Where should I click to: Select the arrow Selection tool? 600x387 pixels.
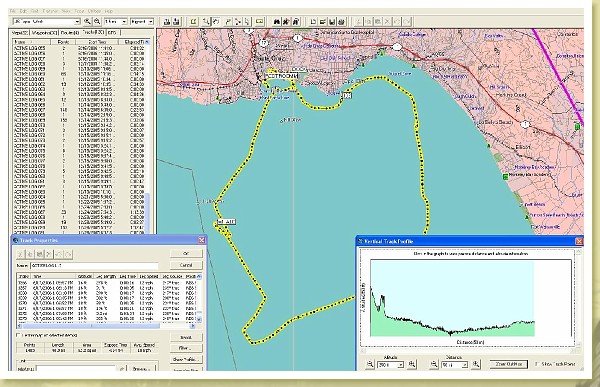coord(247,22)
